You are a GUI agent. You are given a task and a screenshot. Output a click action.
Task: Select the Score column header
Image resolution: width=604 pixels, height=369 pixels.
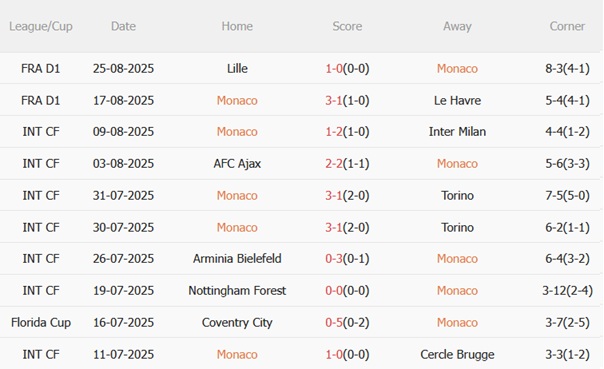click(x=347, y=26)
